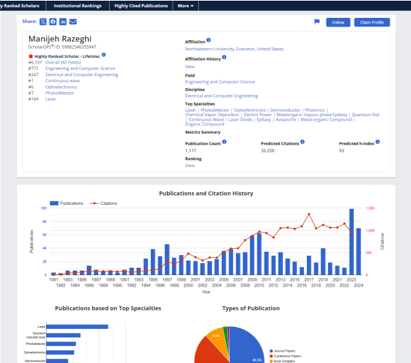Open Metal-organic Compound specialty link
Screen dimensions: 411x363
click(326, 119)
